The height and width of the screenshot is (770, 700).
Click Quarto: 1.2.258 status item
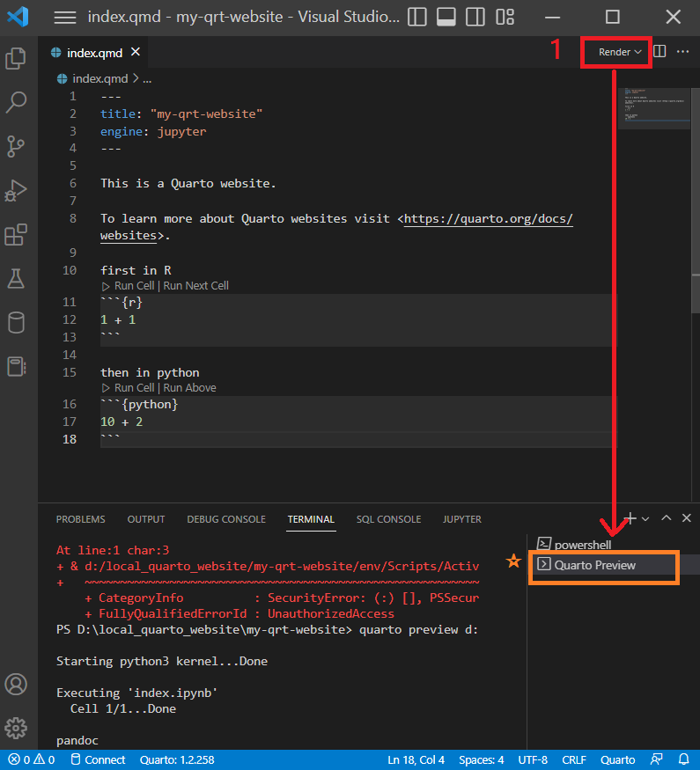point(177,759)
